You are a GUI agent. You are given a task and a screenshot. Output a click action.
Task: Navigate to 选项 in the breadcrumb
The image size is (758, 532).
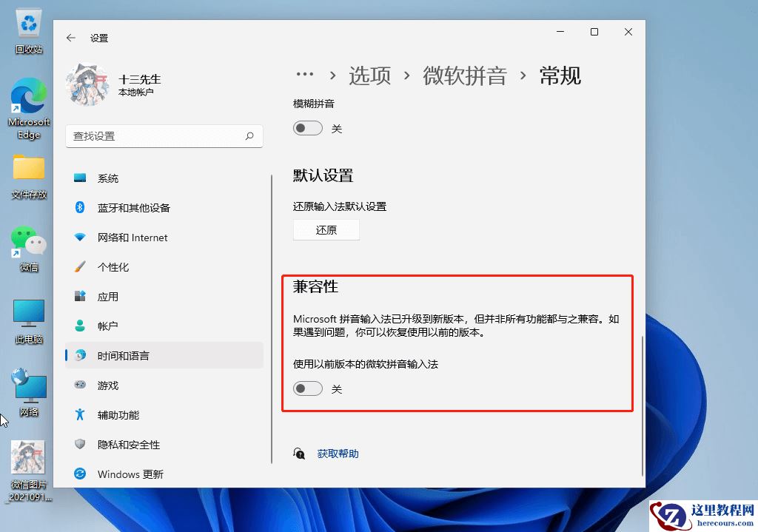369,74
